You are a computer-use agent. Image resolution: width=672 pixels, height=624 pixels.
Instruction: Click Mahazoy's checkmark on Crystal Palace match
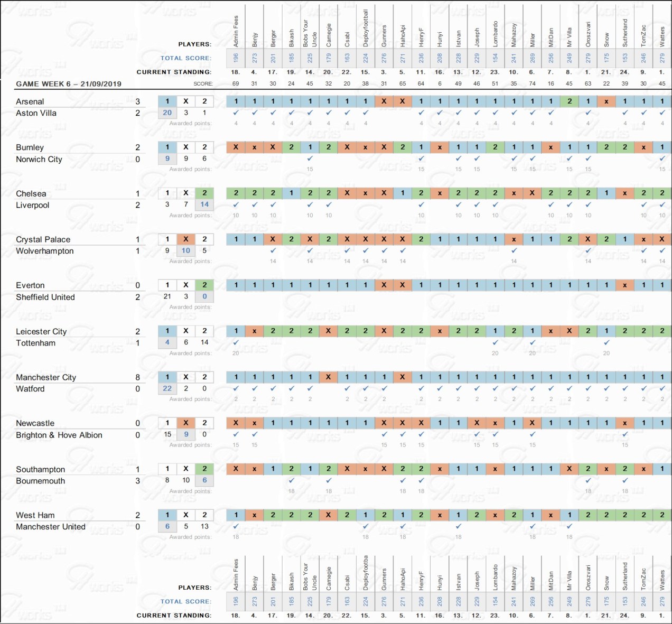[x=514, y=250]
